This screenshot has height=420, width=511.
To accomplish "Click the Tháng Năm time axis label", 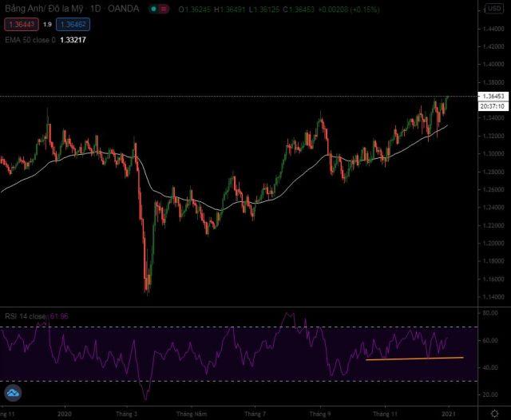I will point(192,414).
